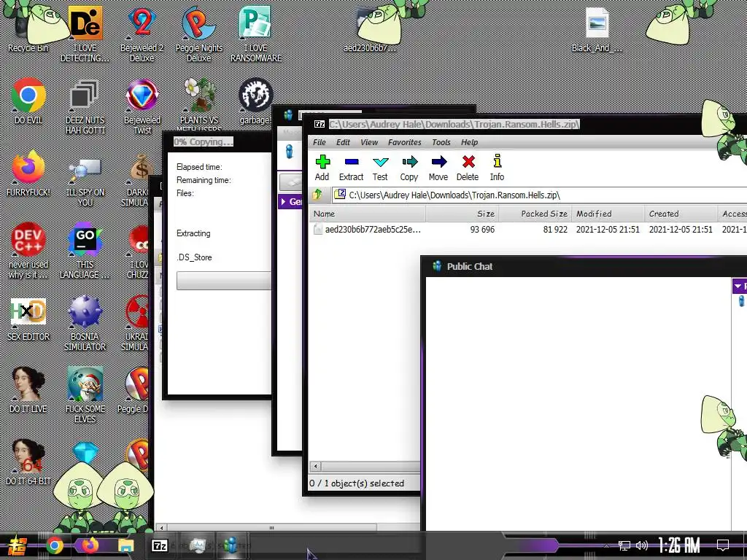Viewport: 747px width, 560px height.
Task: Click the Add button in 7-Zip toolbar
Action: [322, 168]
